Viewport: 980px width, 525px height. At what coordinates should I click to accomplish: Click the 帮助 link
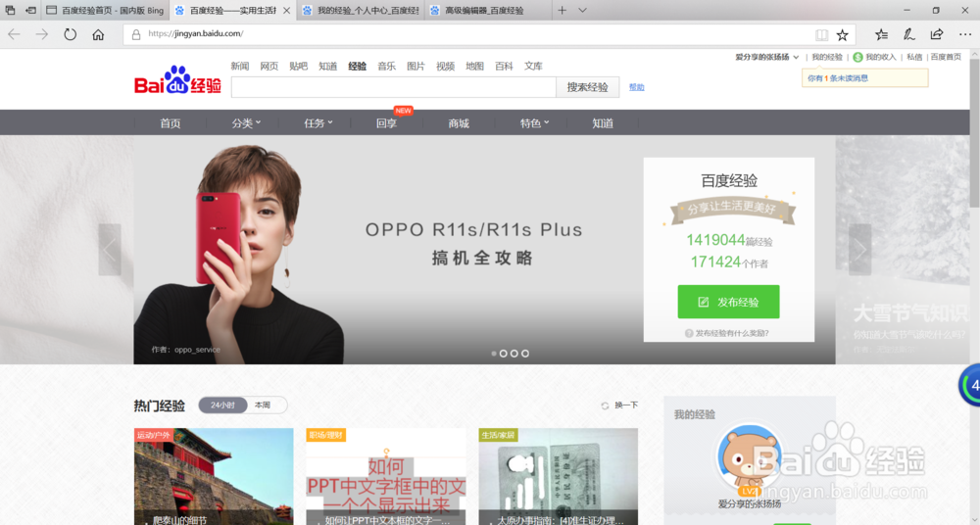[636, 87]
